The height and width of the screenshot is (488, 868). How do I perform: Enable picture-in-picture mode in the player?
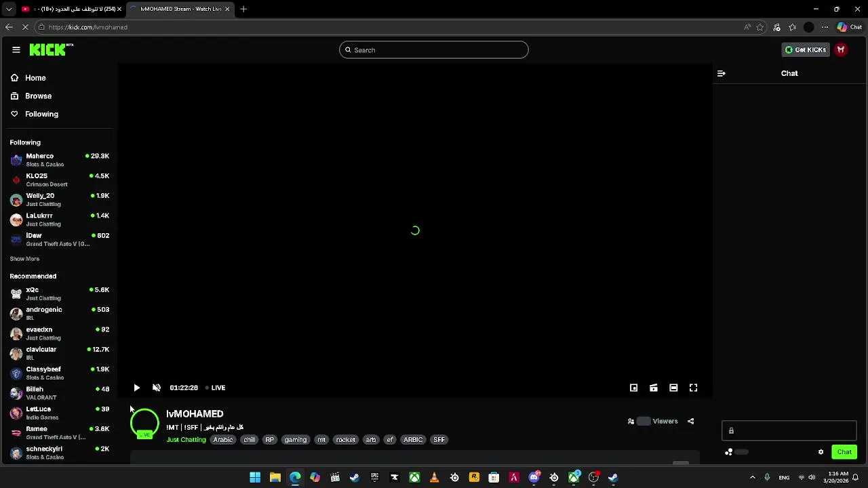633,388
